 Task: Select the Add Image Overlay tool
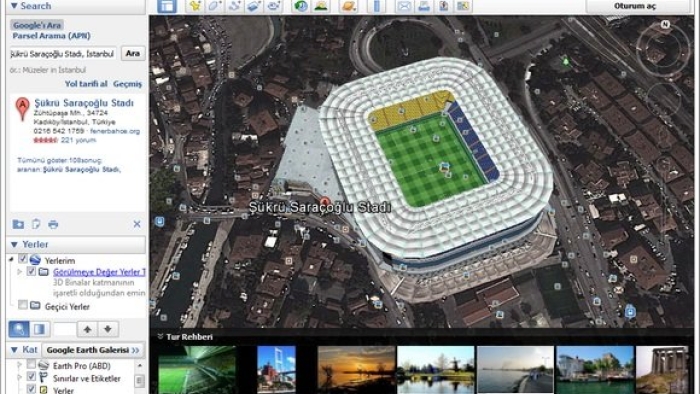click(x=254, y=6)
